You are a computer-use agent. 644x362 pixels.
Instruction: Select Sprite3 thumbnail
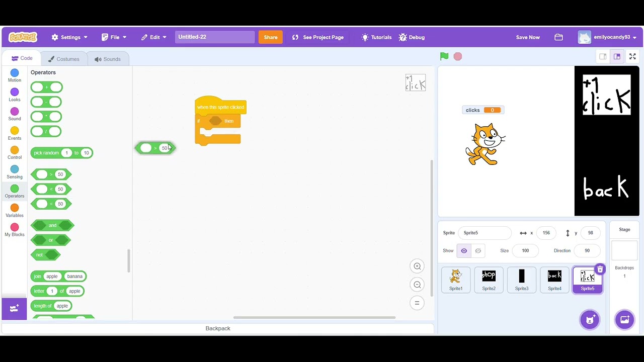pyautogui.click(x=522, y=280)
